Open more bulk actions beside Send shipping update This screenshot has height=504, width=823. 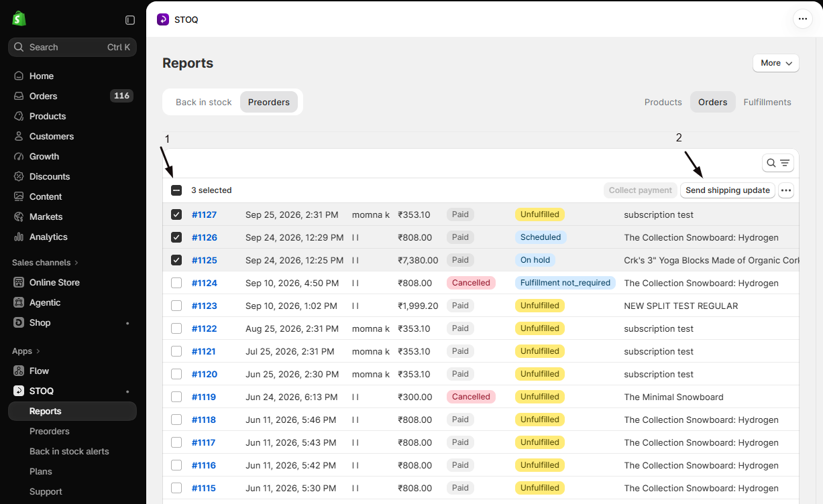(x=786, y=190)
